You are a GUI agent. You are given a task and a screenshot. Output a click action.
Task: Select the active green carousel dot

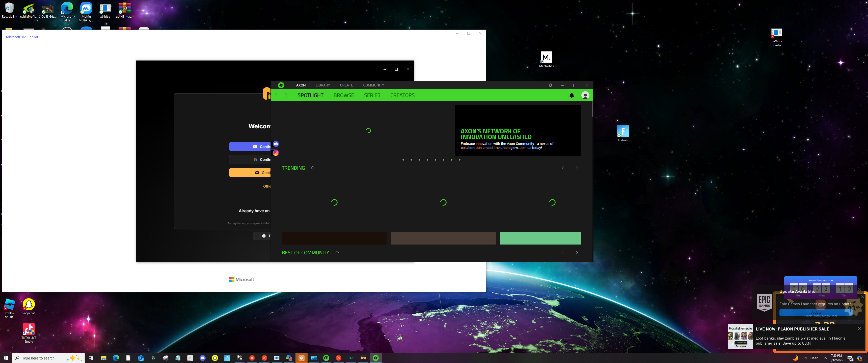(x=451, y=160)
